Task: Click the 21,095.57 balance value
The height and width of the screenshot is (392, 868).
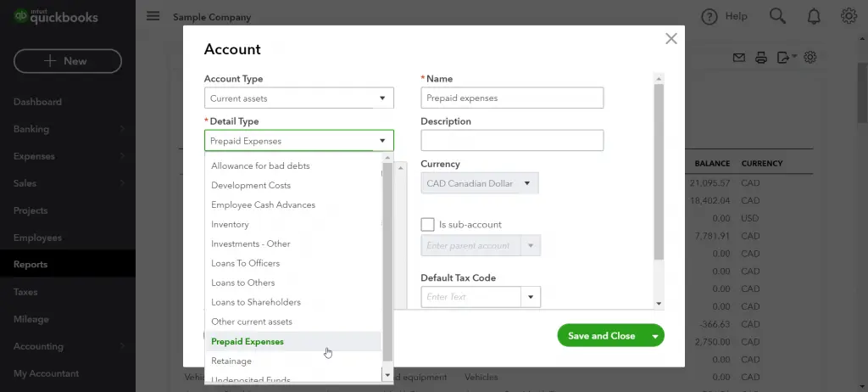Action: pyautogui.click(x=710, y=183)
